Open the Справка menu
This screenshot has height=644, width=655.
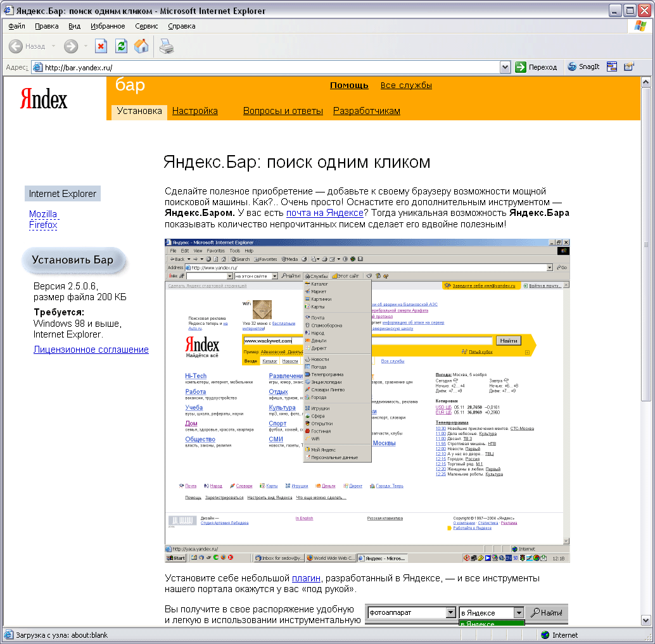pyautogui.click(x=181, y=26)
